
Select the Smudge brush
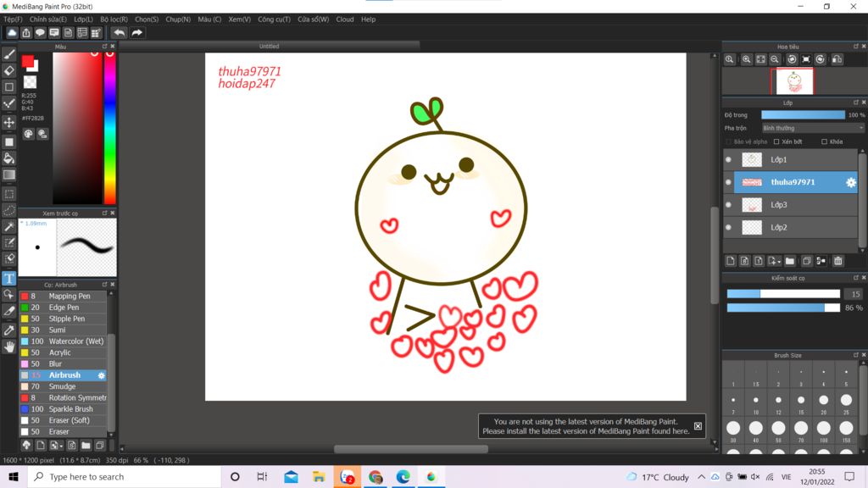coord(63,386)
